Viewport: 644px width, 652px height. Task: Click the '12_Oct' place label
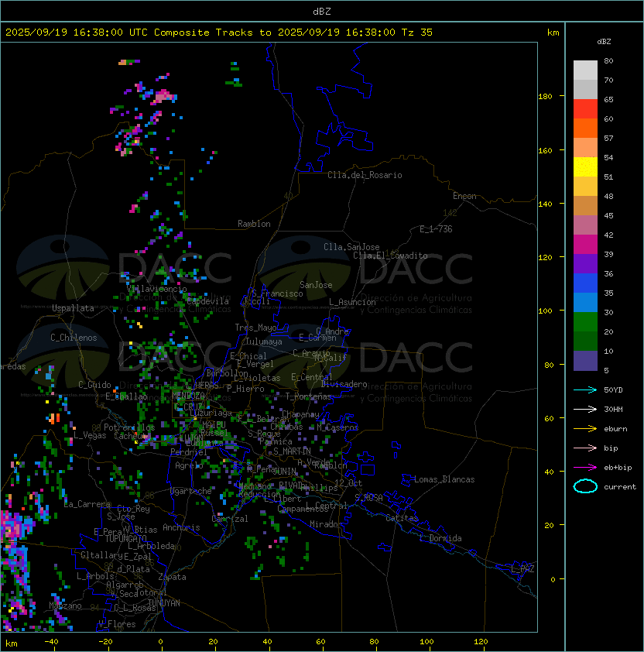[x=348, y=482]
